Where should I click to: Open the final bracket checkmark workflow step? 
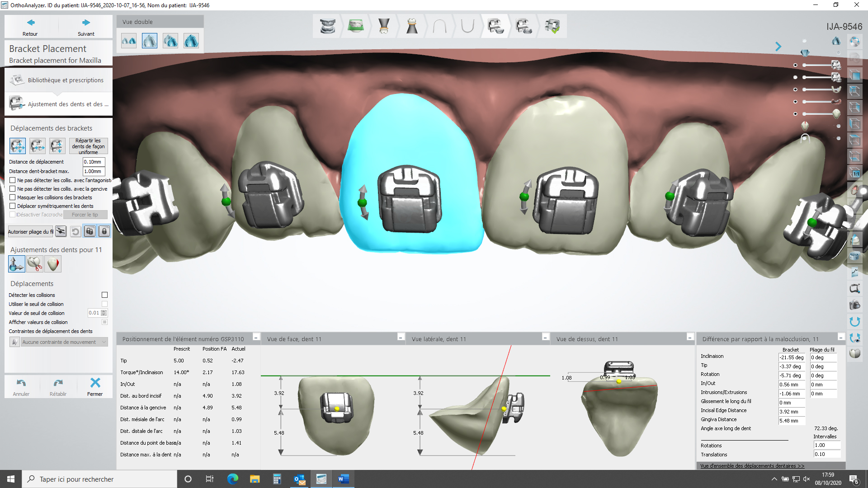pyautogui.click(x=552, y=26)
